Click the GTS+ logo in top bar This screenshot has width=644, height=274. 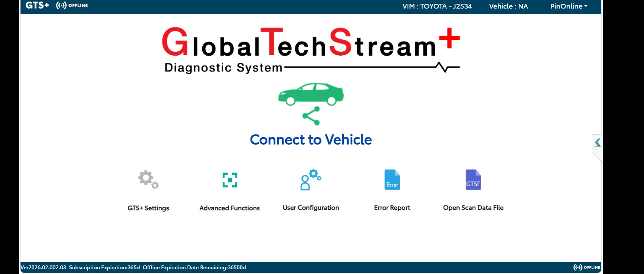tap(37, 6)
